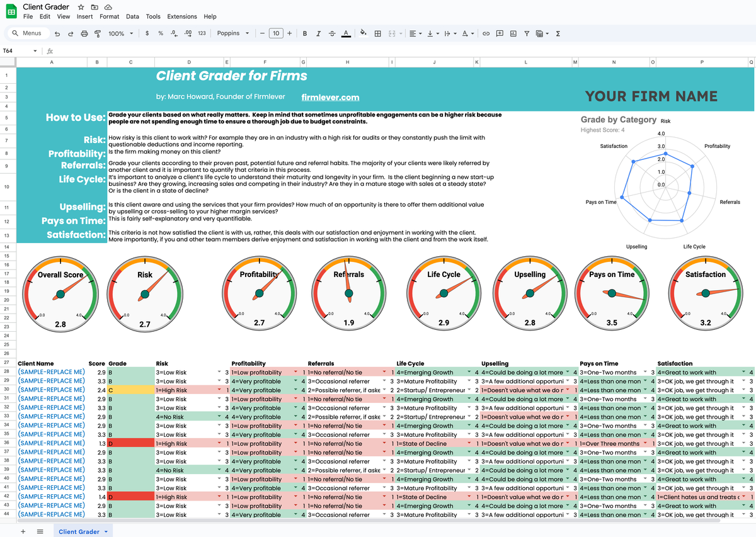Select the paint format tool
Screen dimensions: 756x537
(x=98, y=33)
